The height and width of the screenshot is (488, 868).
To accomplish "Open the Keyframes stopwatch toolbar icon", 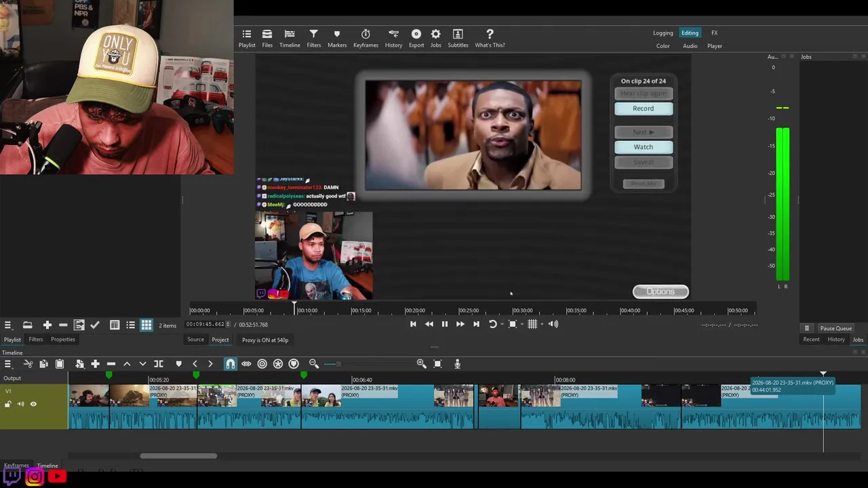I will click(x=366, y=39).
